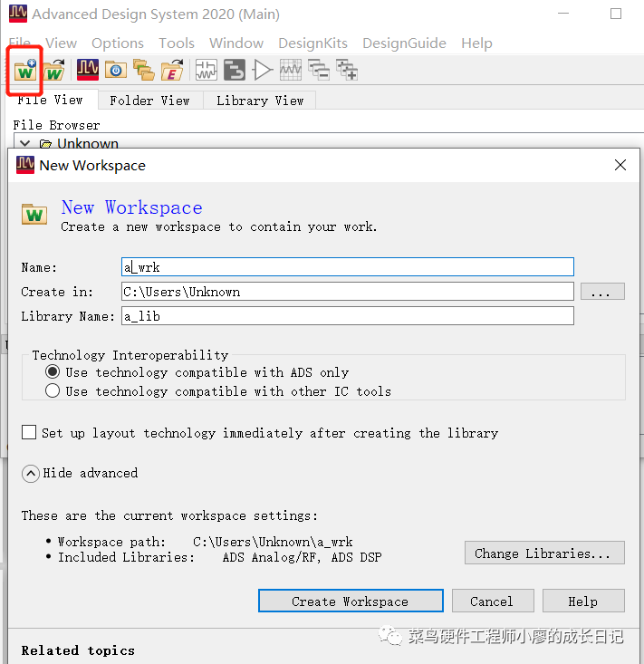Open a new schematic window icon

point(207,70)
